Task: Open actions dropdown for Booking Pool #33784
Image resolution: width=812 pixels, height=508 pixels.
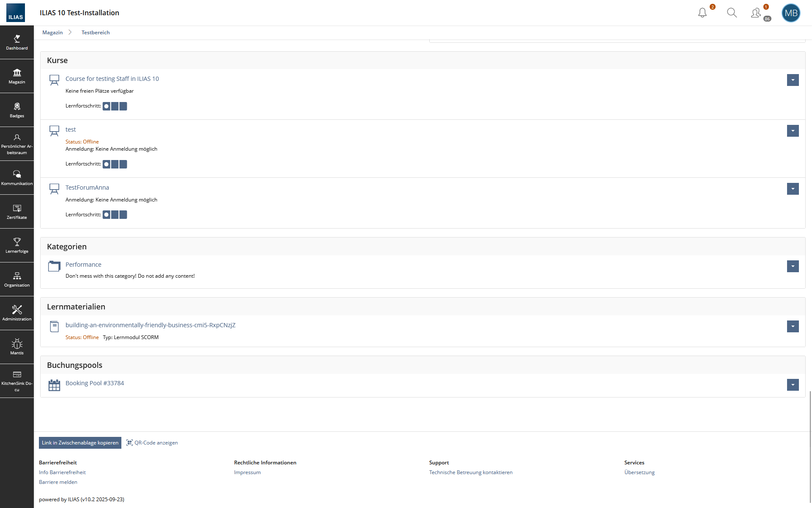Action: coord(793,385)
